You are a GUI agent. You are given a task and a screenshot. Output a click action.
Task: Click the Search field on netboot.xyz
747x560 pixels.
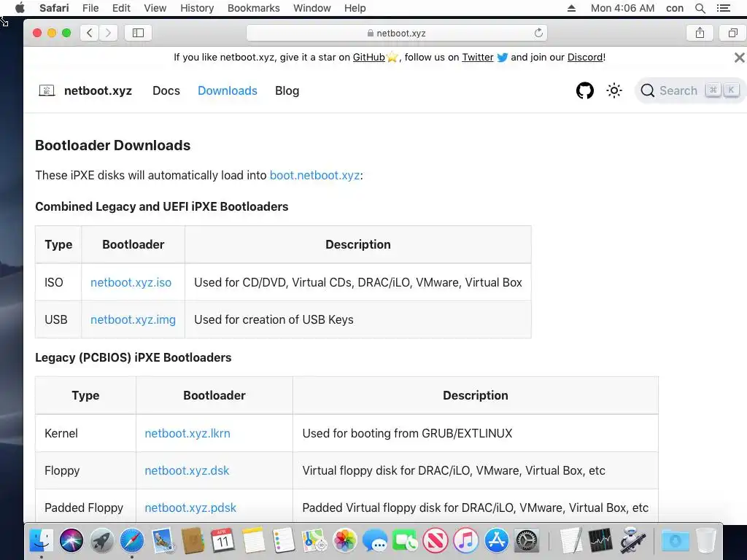(690, 90)
